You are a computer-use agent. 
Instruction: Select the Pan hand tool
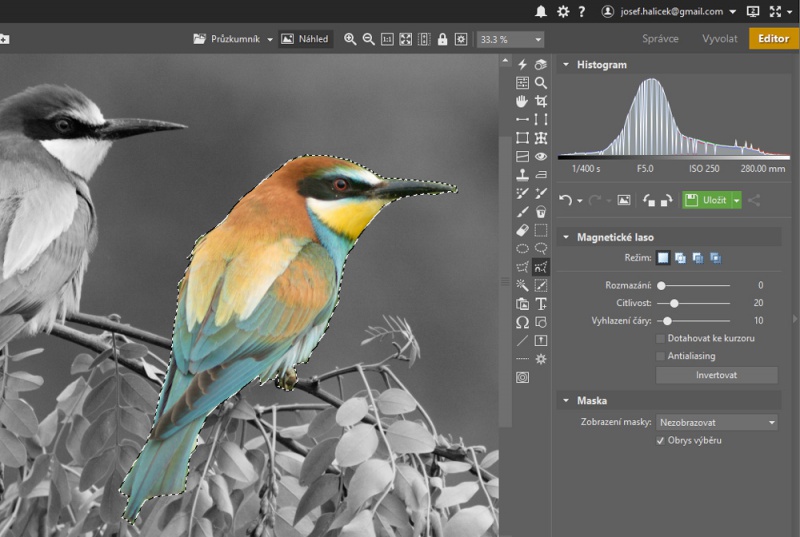click(522, 101)
